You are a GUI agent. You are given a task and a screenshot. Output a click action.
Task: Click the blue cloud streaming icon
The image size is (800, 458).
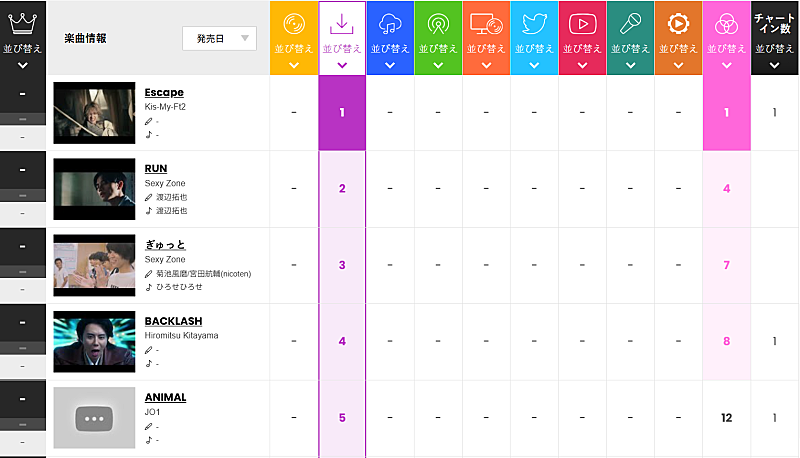click(390, 24)
